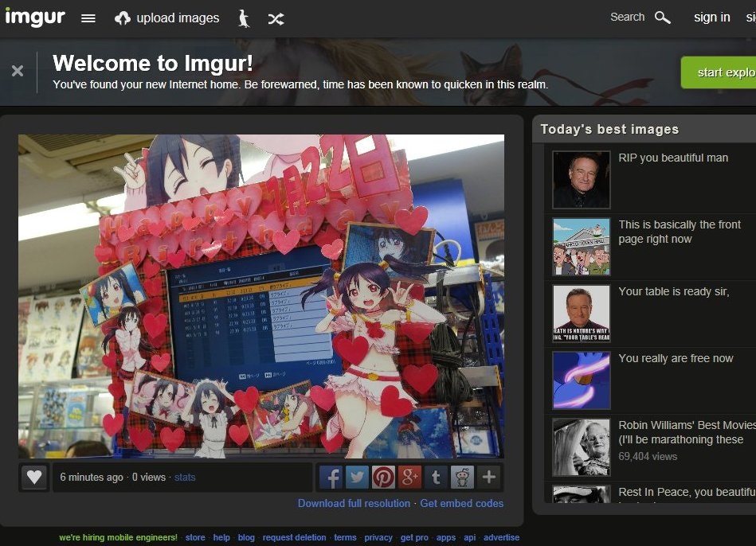Click the Search field
This screenshot has height=546, width=756.
[627, 17]
